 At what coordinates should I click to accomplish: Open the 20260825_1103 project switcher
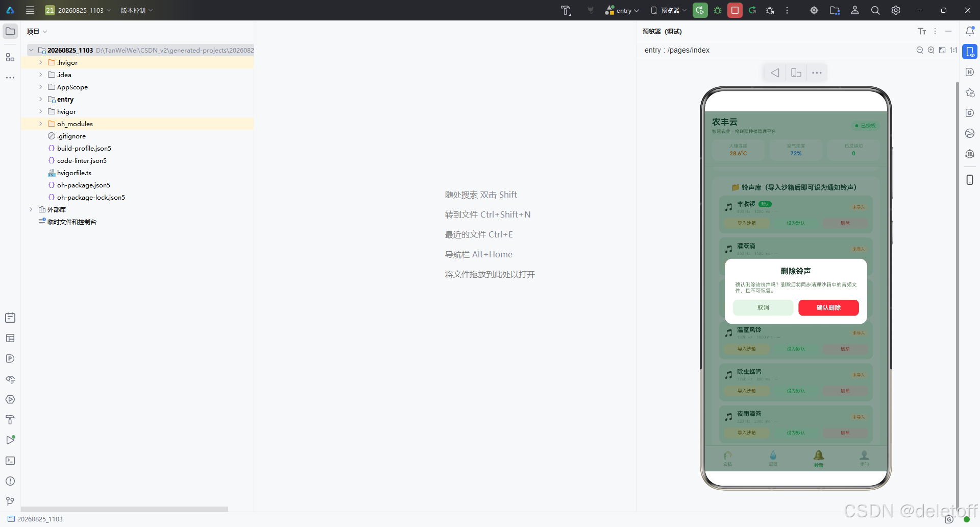coord(78,10)
